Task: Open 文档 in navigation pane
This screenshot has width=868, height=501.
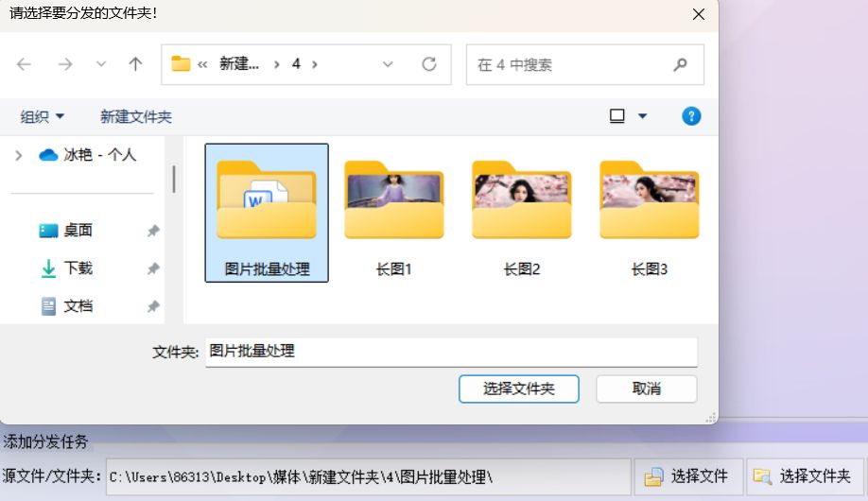Action: click(65, 306)
